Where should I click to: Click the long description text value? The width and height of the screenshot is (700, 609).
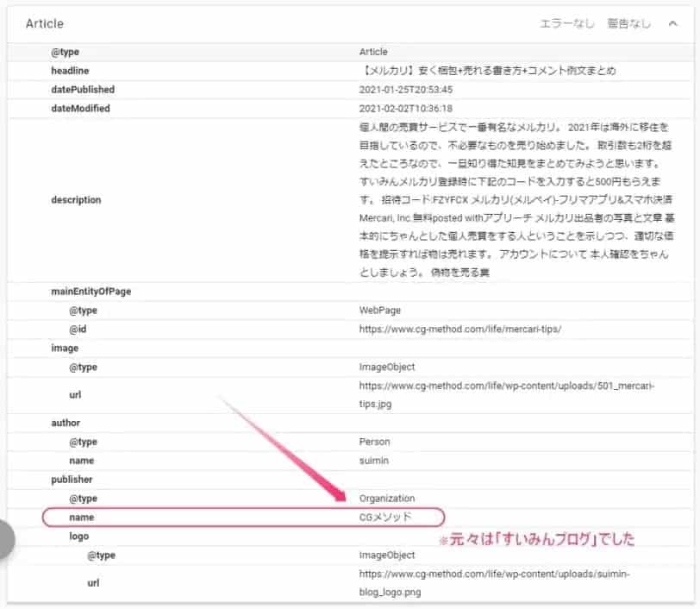point(516,200)
